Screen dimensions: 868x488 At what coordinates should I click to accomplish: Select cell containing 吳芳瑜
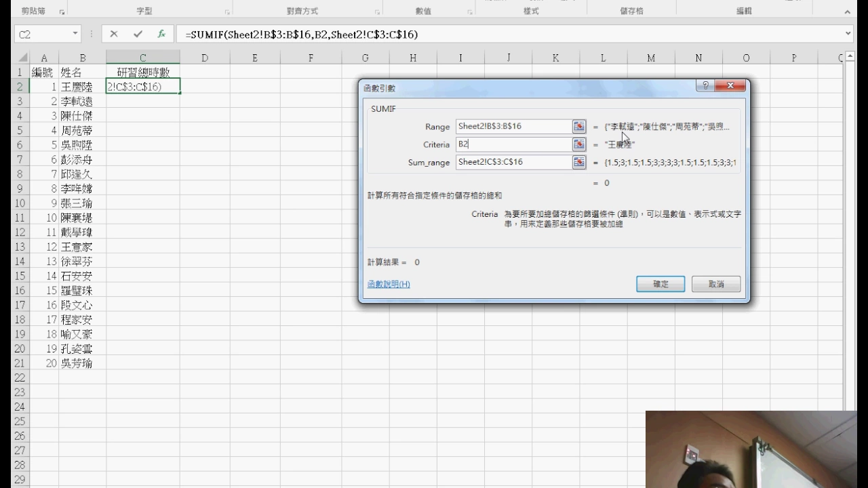(83, 363)
